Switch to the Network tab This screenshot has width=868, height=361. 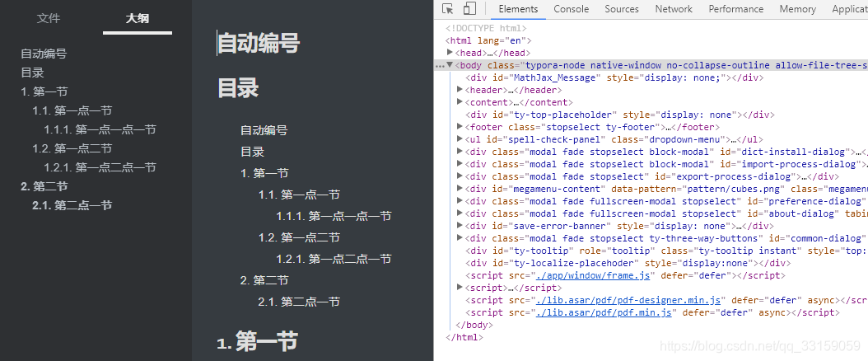click(x=674, y=9)
